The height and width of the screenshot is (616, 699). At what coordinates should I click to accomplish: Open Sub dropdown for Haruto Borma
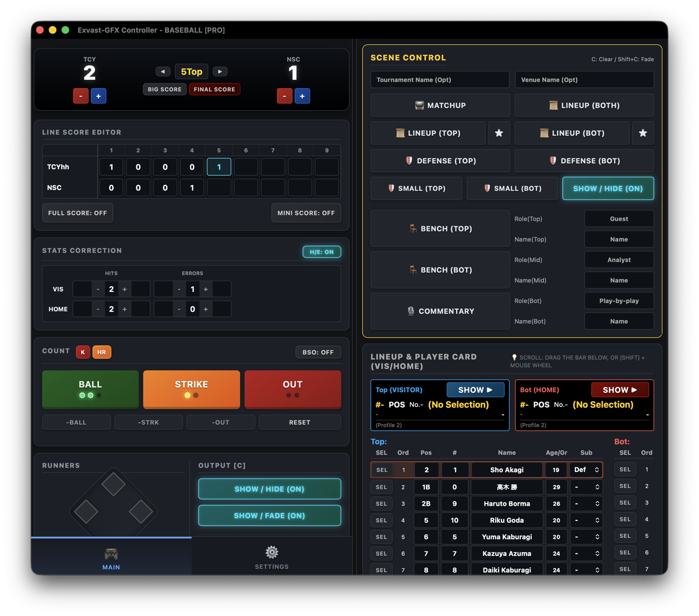586,504
